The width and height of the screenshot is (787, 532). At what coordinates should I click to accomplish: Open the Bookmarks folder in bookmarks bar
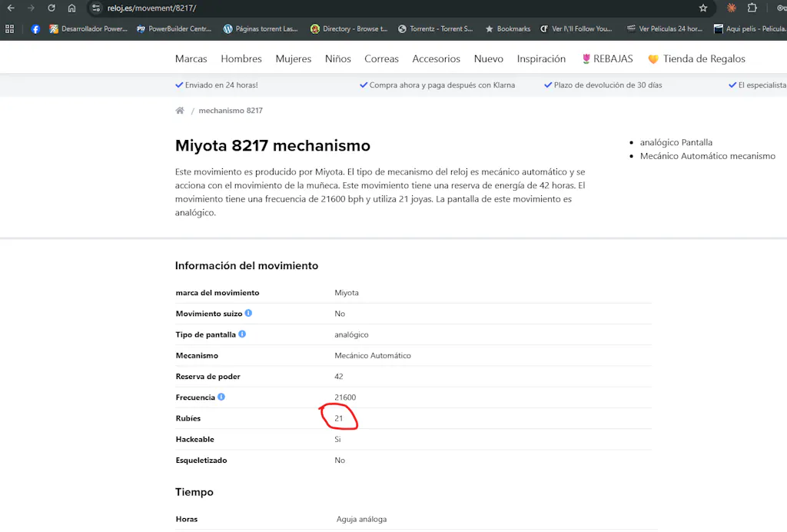[x=507, y=29]
